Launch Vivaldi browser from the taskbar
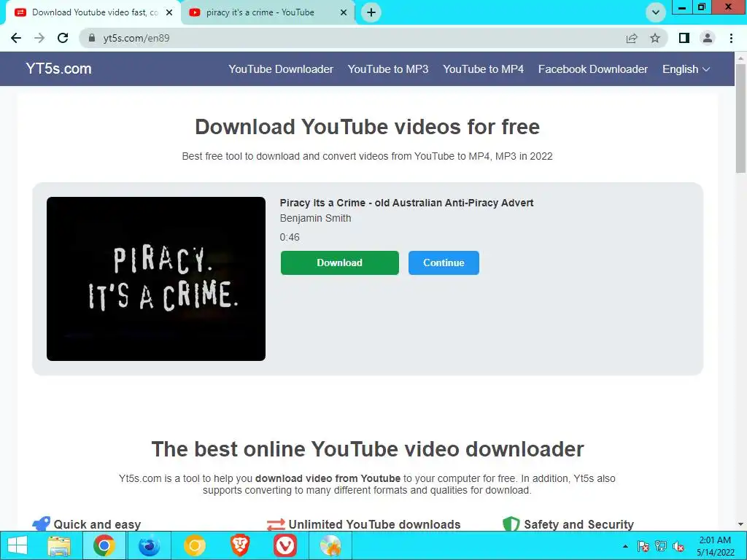Viewport: 747px width, 560px height. pos(285,545)
